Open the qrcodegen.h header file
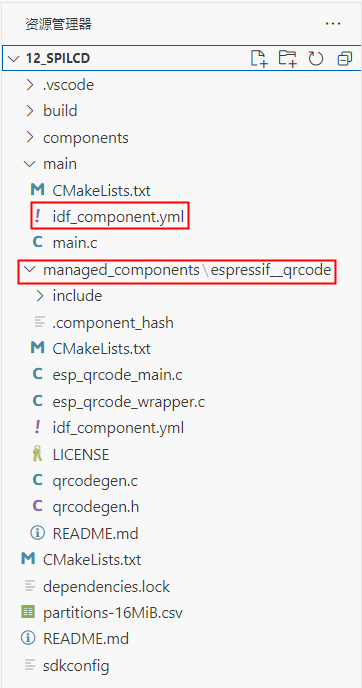This screenshot has height=688, width=362. (x=96, y=507)
